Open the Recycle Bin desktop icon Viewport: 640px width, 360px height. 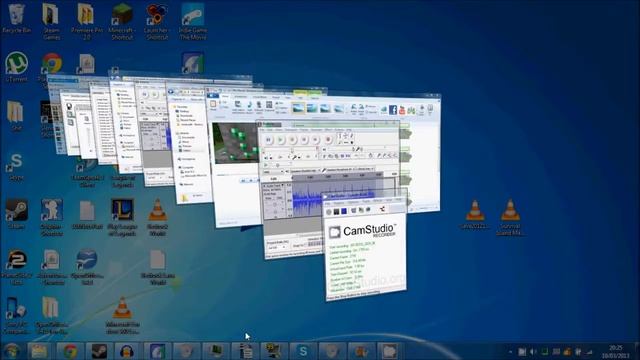coord(16,18)
